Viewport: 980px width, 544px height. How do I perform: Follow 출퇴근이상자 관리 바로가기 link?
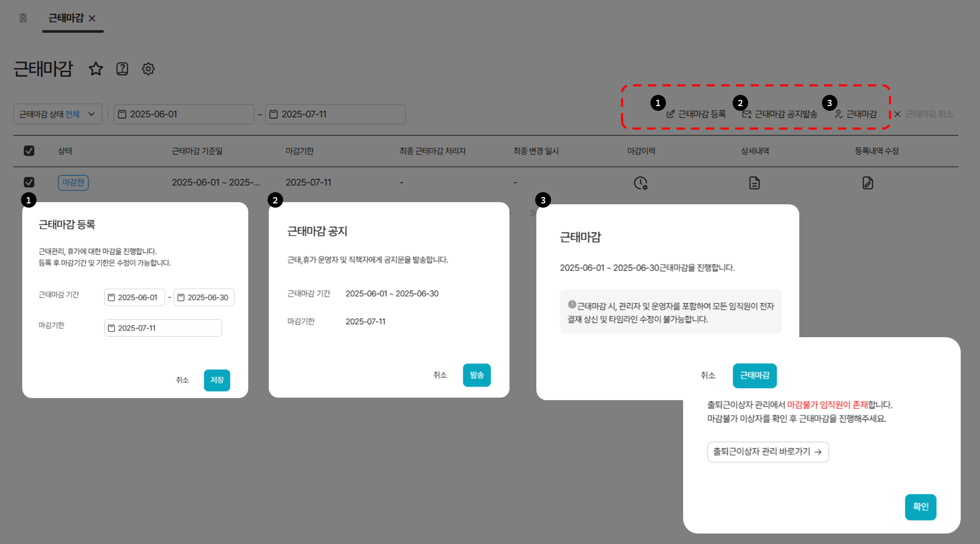click(767, 452)
